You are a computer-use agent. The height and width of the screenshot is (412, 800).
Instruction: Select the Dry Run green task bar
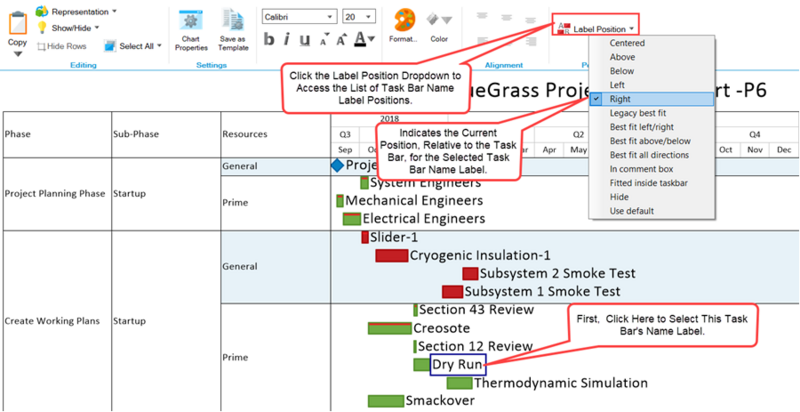tap(422, 365)
